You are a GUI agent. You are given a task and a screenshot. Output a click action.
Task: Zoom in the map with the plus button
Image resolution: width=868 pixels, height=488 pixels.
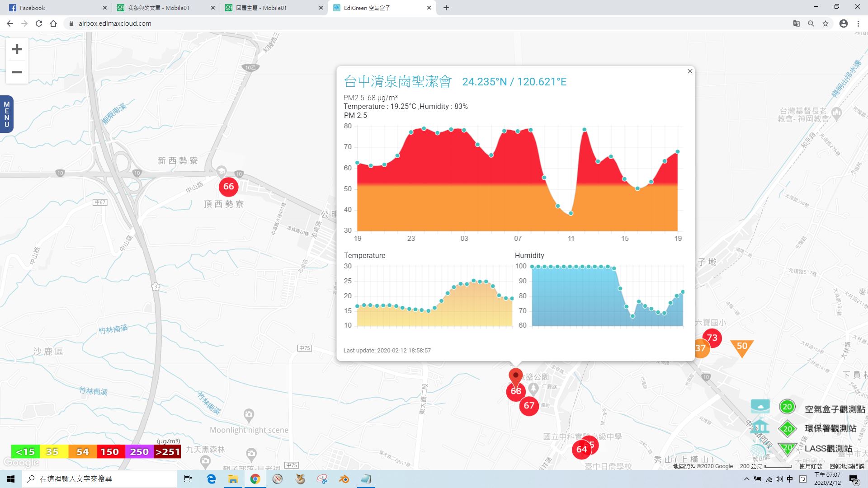(17, 49)
